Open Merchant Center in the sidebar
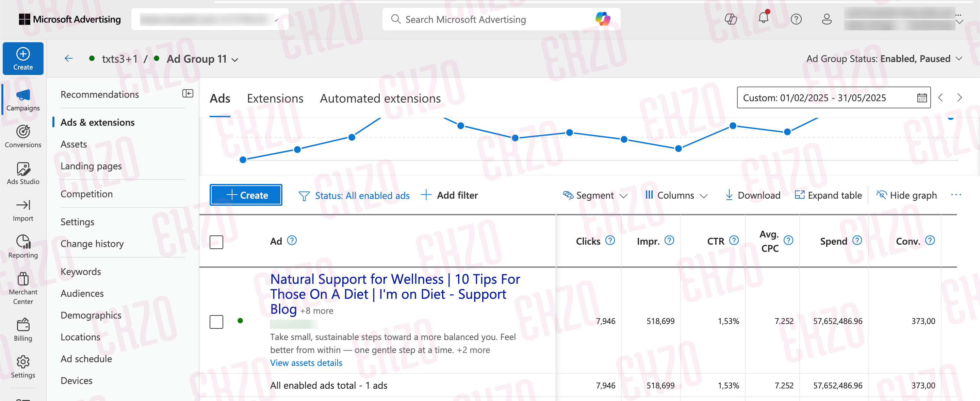 [x=23, y=288]
